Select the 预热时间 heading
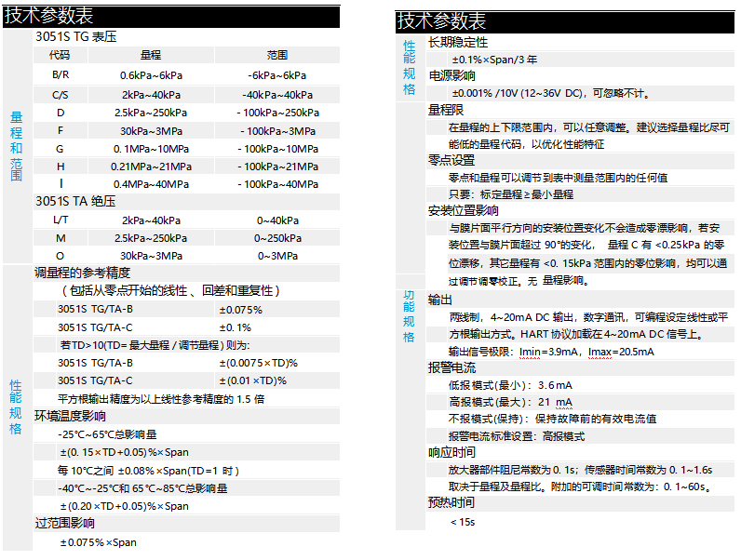 (x=451, y=502)
